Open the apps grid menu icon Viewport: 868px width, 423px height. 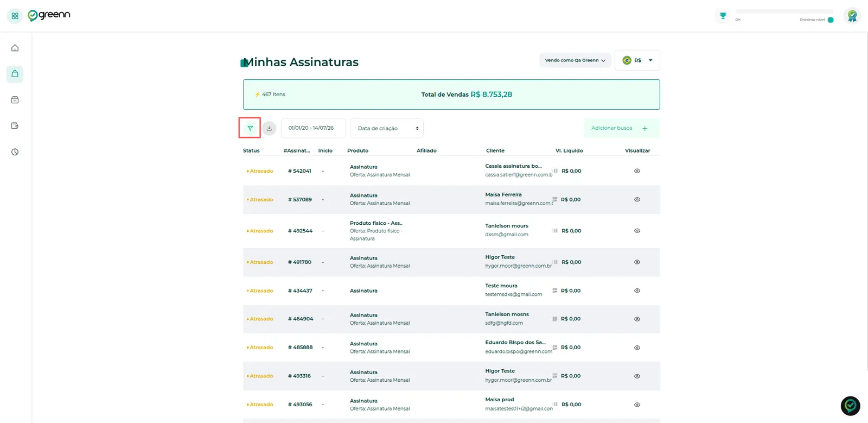[x=15, y=16]
